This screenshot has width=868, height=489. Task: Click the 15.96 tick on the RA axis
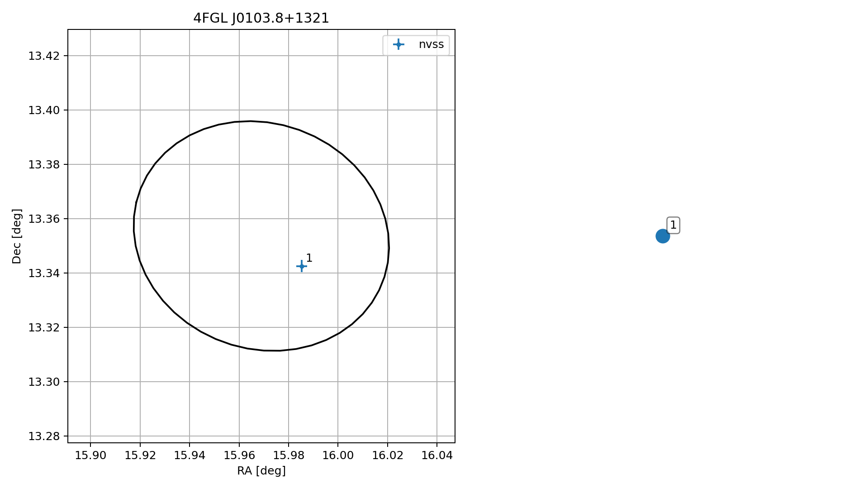tap(239, 455)
